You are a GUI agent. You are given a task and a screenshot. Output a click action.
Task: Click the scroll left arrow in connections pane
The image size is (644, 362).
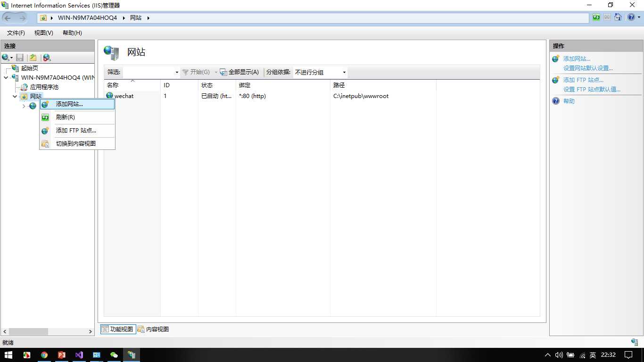5,332
